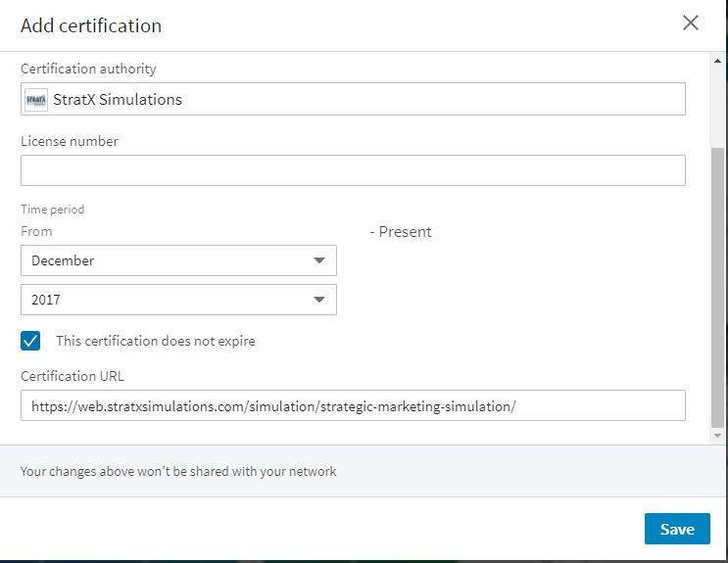Expand the 2017 year dropdown

178,300
